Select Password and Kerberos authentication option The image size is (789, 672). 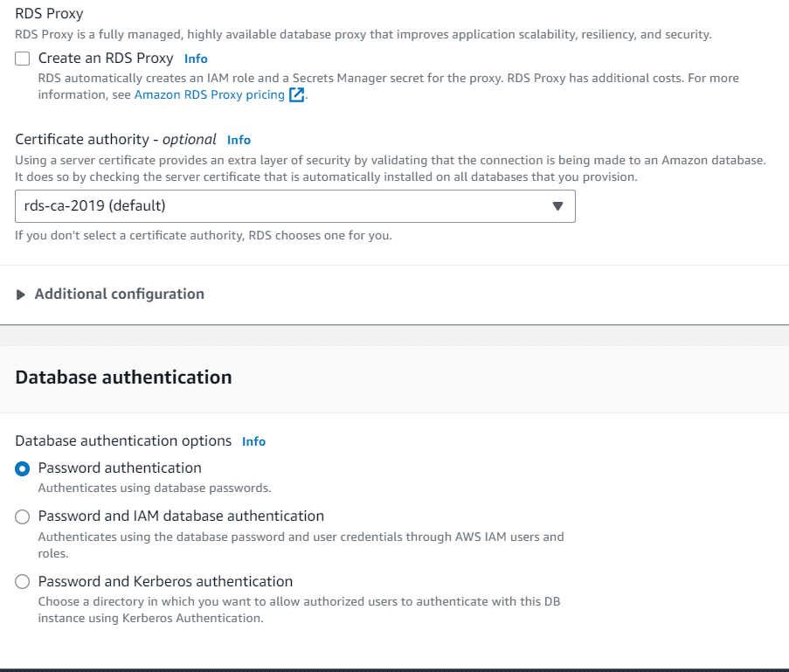(x=22, y=582)
